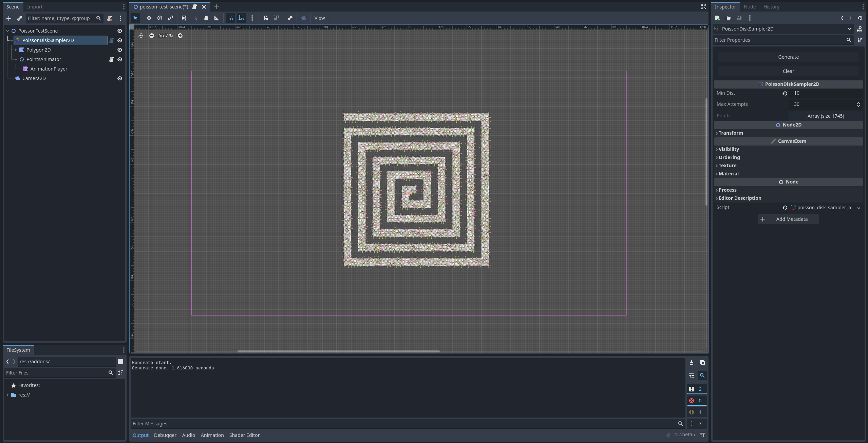
Task: Switch to the Debugger bottom tab
Action: click(165, 435)
